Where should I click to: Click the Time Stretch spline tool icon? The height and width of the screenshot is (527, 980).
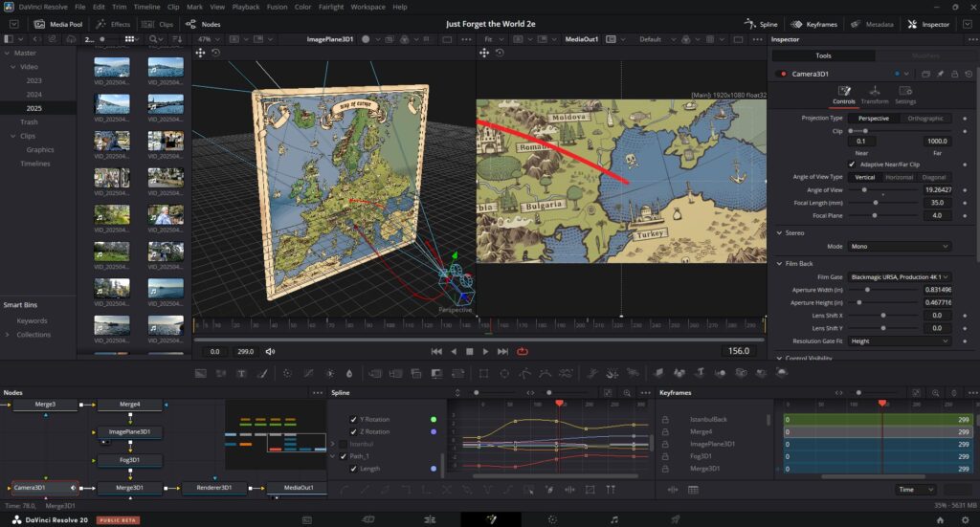(x=569, y=490)
